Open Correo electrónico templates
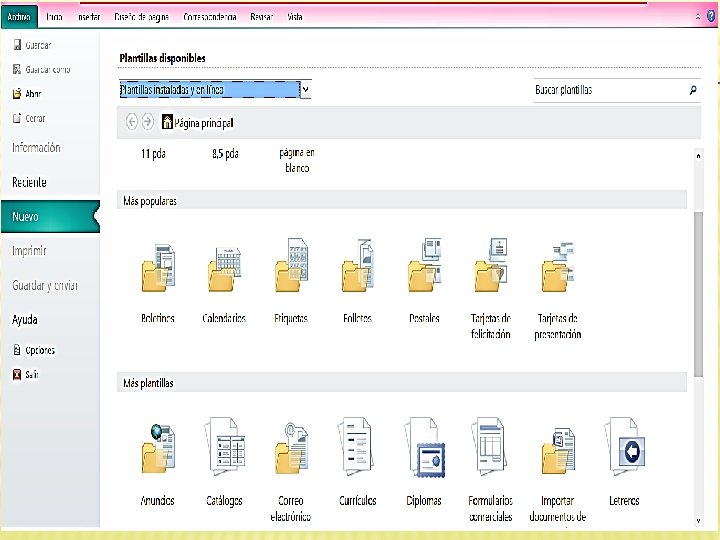The width and height of the screenshot is (720, 540). click(291, 449)
